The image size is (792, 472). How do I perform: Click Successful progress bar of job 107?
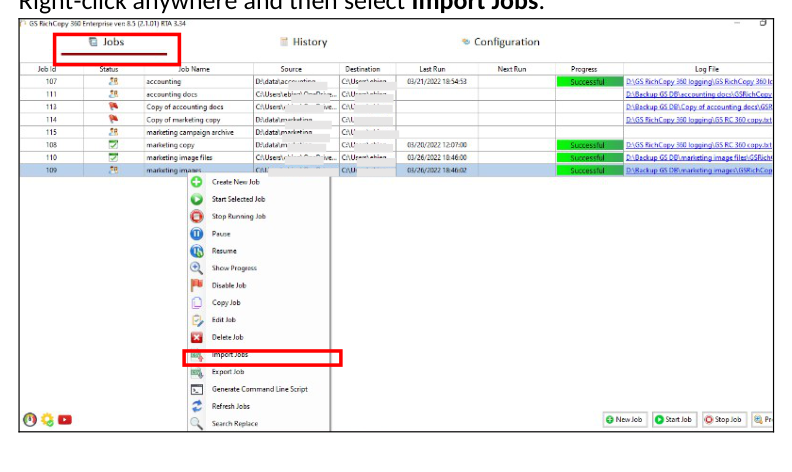(x=589, y=81)
